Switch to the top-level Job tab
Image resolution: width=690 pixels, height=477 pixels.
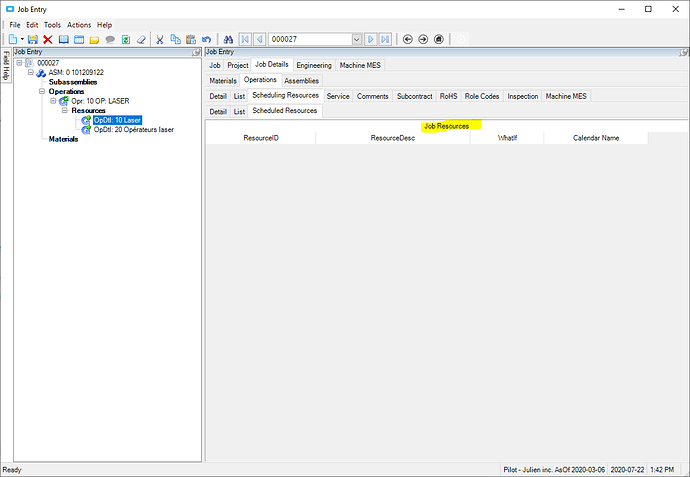215,65
